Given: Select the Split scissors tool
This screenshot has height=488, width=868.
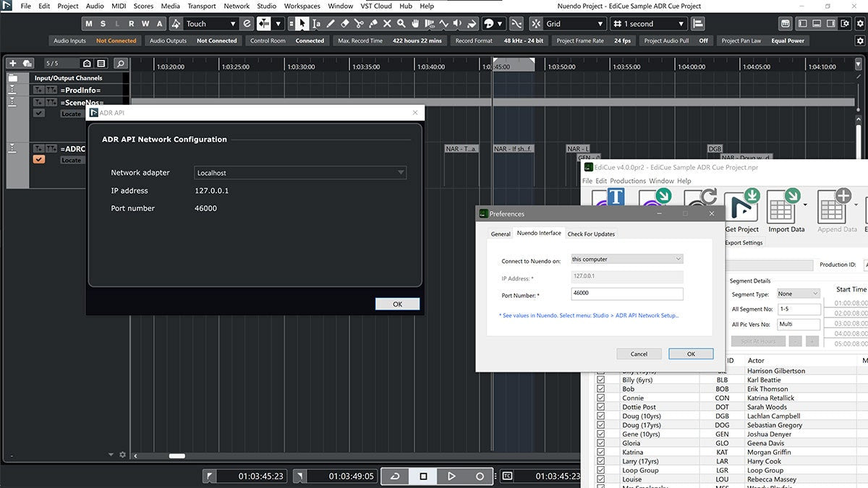Looking at the screenshot, I should [x=359, y=24].
